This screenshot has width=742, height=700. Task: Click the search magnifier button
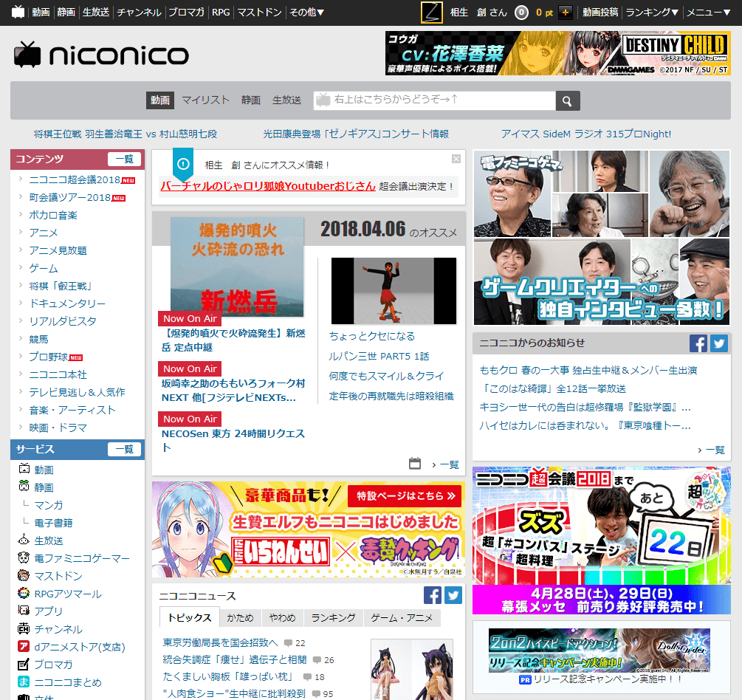pyautogui.click(x=567, y=100)
